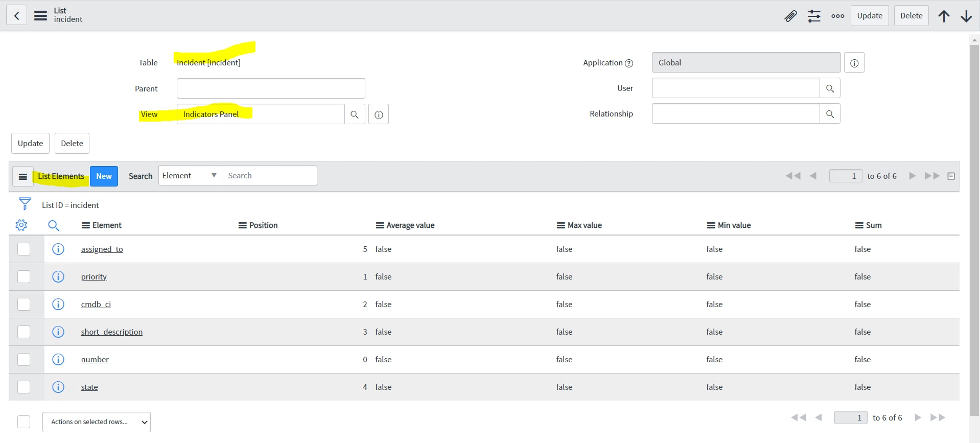Focus the View field Indicators Panel

tap(261, 114)
